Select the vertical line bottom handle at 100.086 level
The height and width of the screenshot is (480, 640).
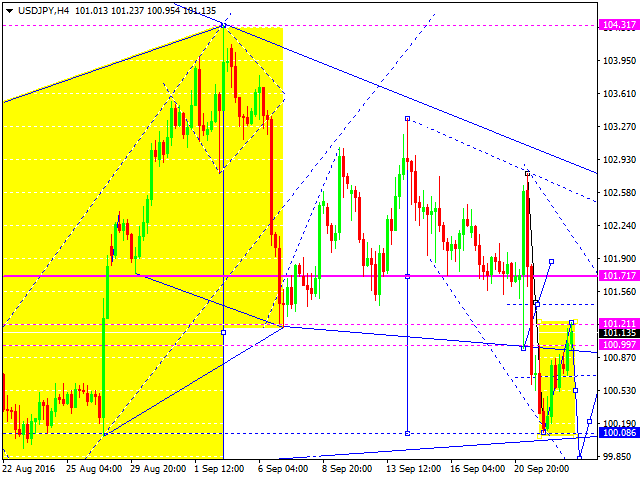coord(407,433)
